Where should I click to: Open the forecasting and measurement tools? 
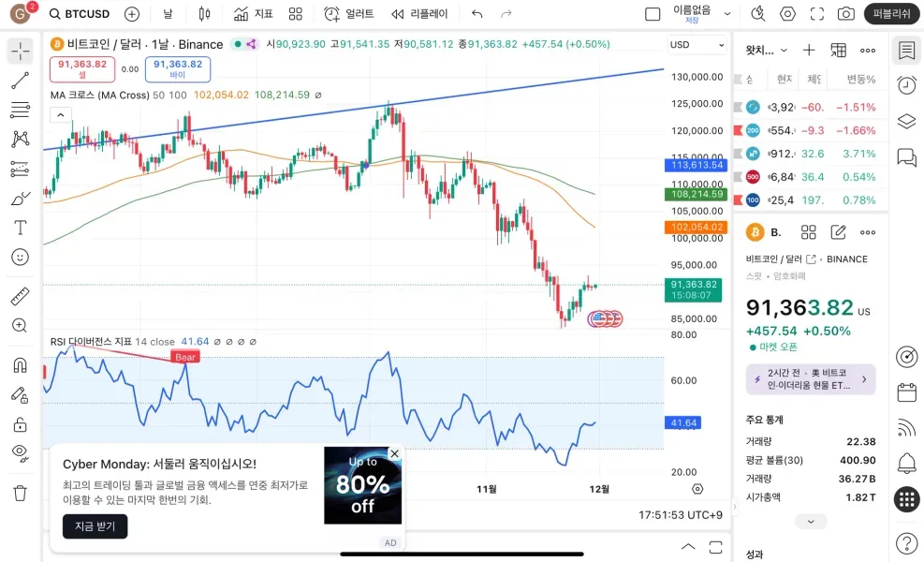coord(20,170)
